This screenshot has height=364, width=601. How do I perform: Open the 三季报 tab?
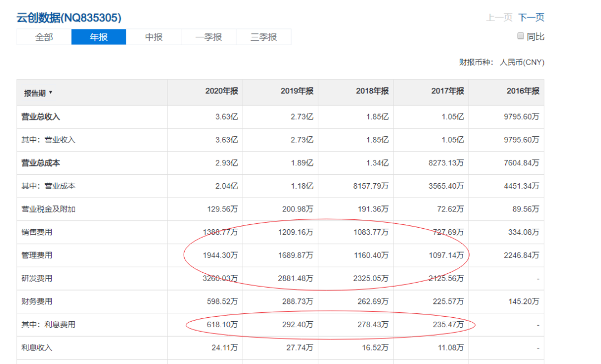(264, 37)
